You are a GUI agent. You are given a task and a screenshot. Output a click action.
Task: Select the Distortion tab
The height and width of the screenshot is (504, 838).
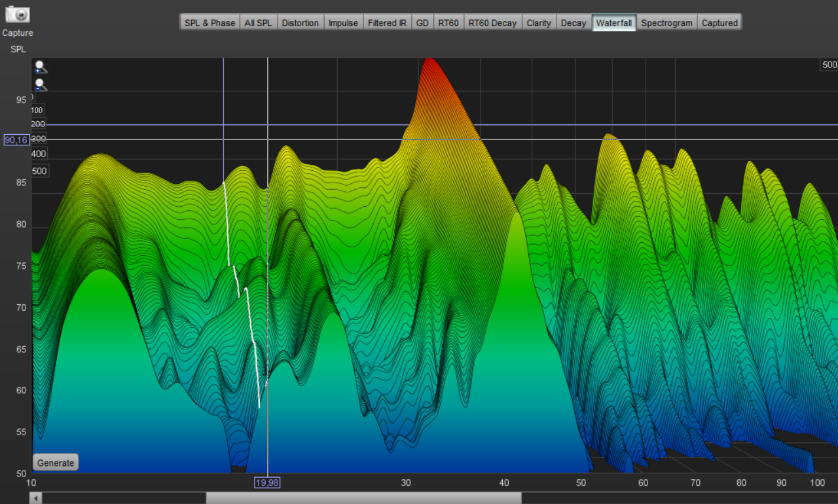click(300, 23)
